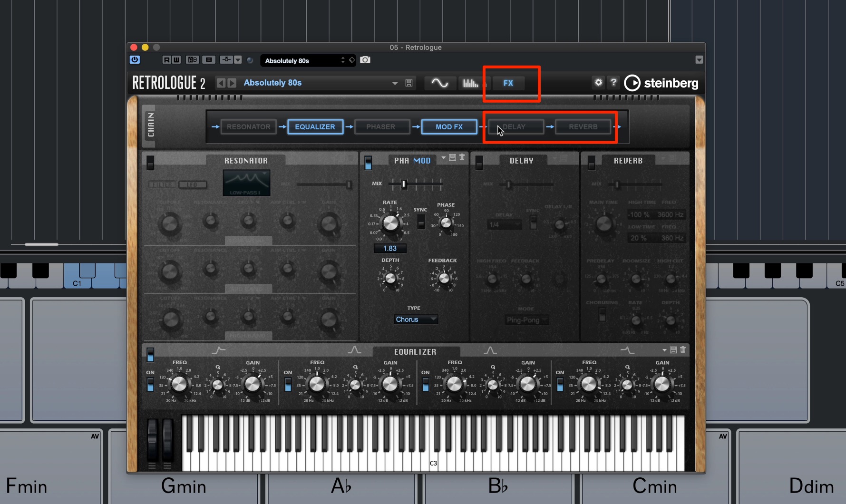The image size is (846, 504).
Task: Click the high shelf shape icon in Equalizer
Action: [627, 350]
